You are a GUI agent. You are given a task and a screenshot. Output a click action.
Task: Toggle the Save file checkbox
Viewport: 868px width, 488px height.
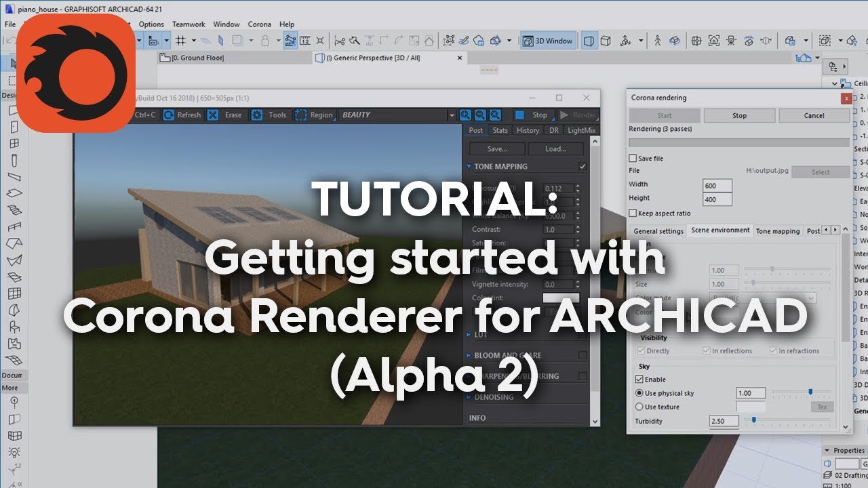[x=633, y=159]
